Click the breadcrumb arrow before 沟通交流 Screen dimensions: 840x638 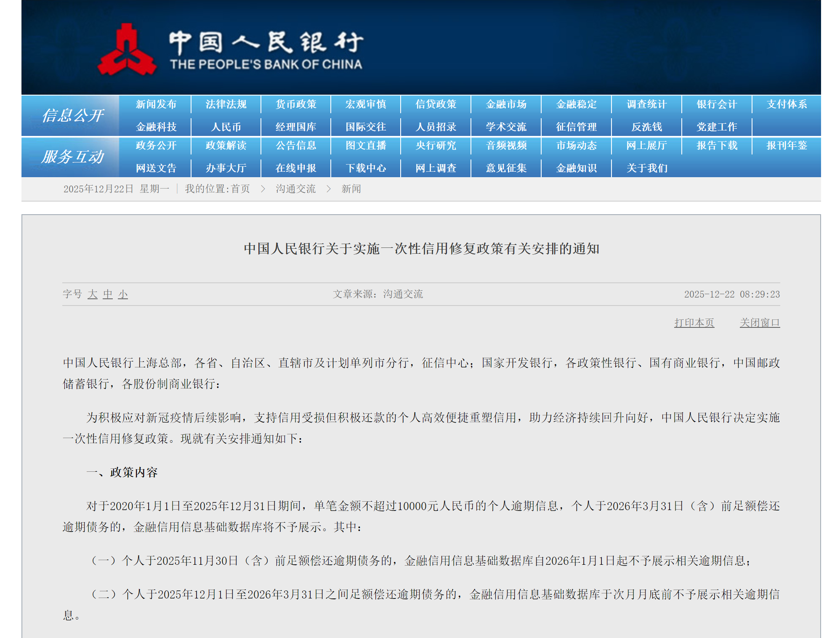pos(263,189)
